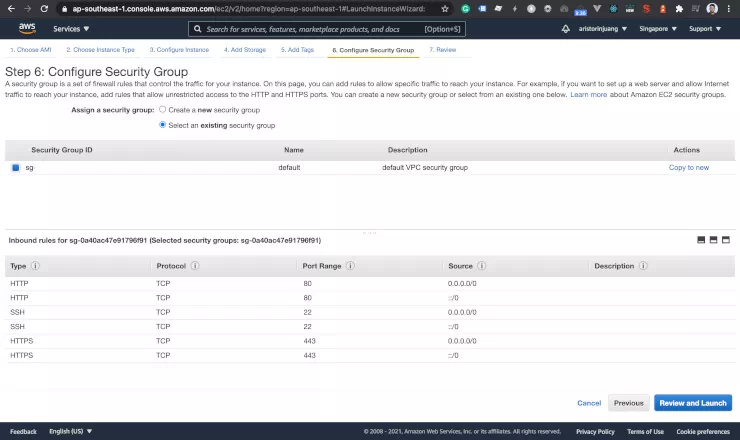Open the Grammarly extension icon
The image size is (740, 440).
tap(465, 8)
